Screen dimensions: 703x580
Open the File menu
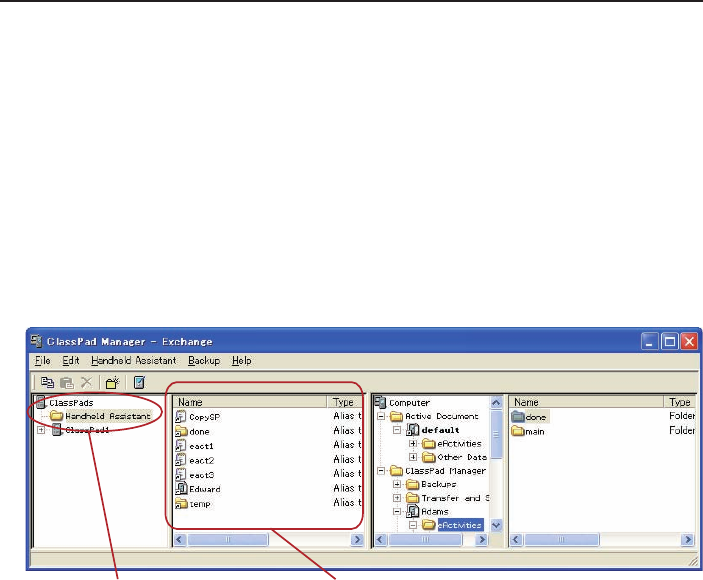click(x=43, y=360)
